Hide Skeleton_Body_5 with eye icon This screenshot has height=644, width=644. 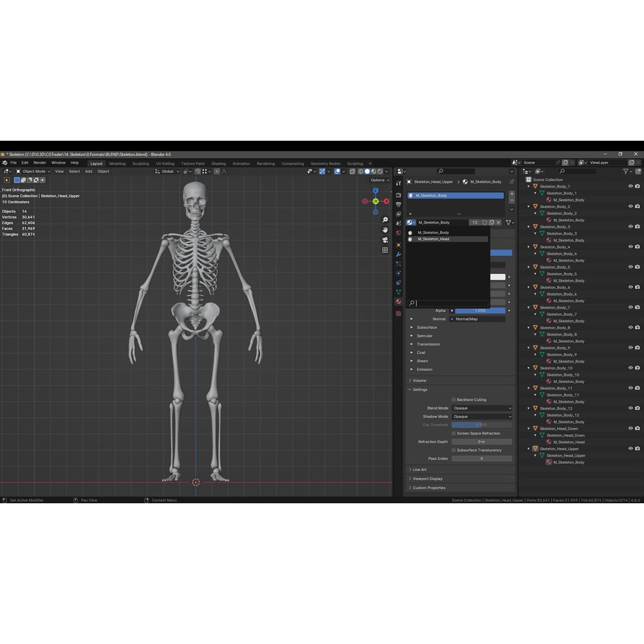point(630,267)
